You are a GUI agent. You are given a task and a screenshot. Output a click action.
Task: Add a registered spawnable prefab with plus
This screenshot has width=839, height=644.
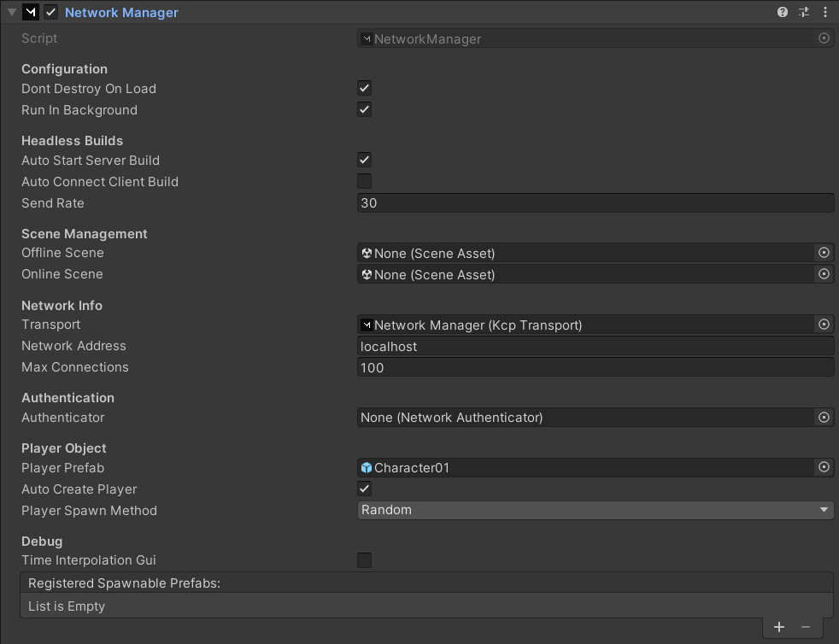pos(779,627)
